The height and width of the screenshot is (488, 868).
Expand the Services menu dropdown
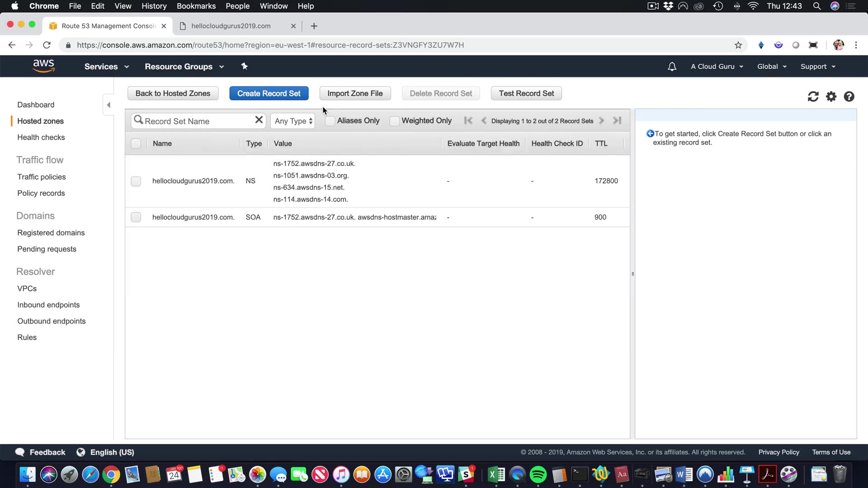click(x=106, y=67)
